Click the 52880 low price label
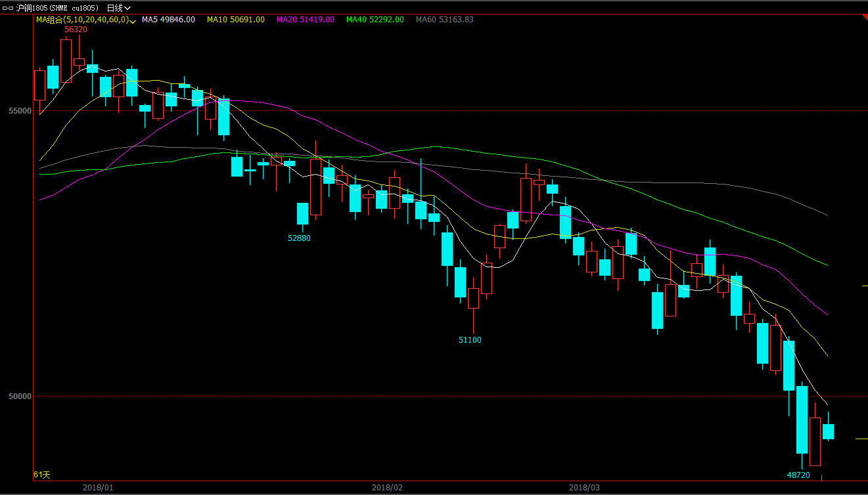868x495 pixels. pyautogui.click(x=299, y=238)
